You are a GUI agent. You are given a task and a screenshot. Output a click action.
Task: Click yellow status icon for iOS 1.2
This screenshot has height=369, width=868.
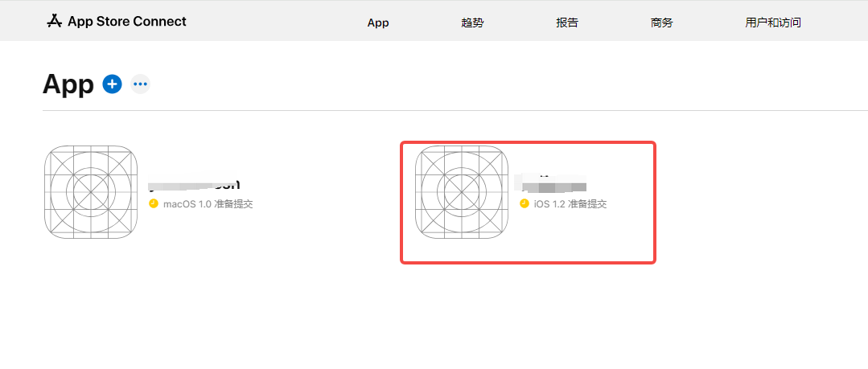(525, 203)
